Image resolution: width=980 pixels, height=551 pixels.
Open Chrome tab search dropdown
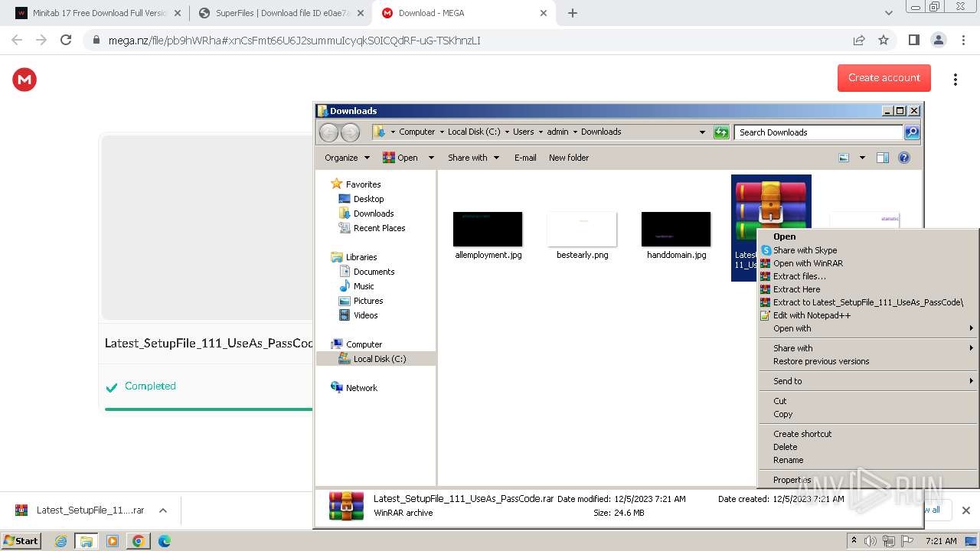coord(889,13)
